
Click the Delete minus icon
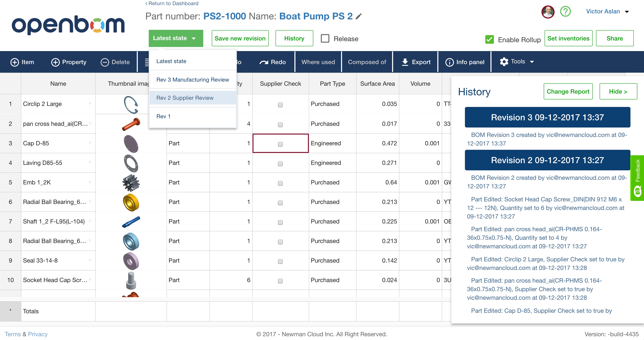point(105,62)
